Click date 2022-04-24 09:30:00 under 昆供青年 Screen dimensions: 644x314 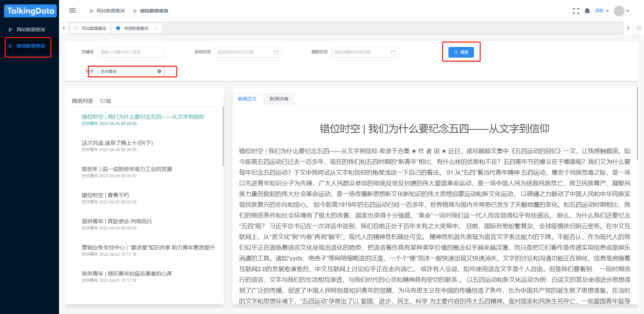click(x=118, y=228)
